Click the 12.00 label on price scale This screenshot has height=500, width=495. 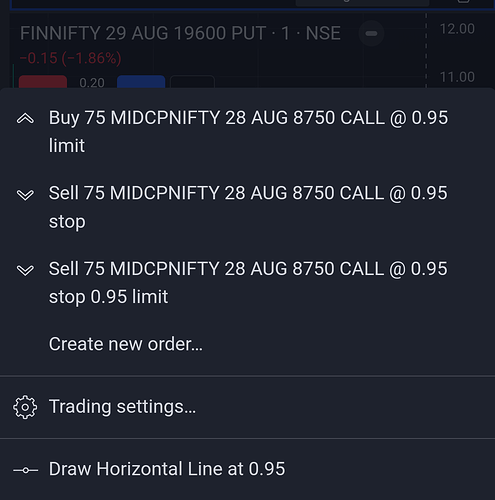click(x=457, y=29)
